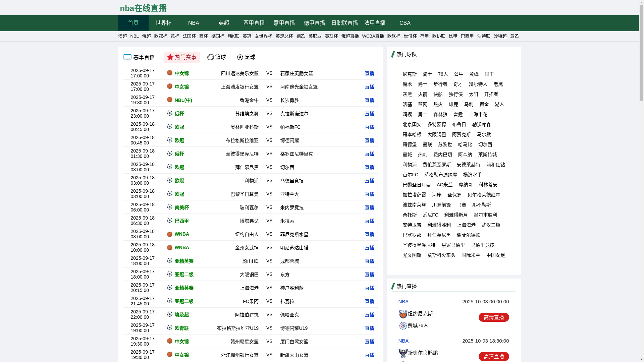Open the 世界杯 navigation tab
644x362 pixels.
point(163,23)
